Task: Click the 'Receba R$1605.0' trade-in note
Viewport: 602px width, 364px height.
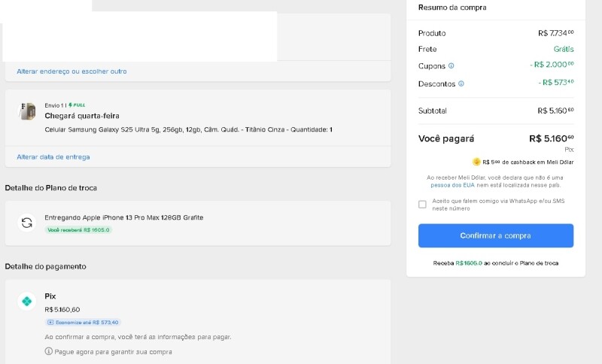Action: coord(496,263)
